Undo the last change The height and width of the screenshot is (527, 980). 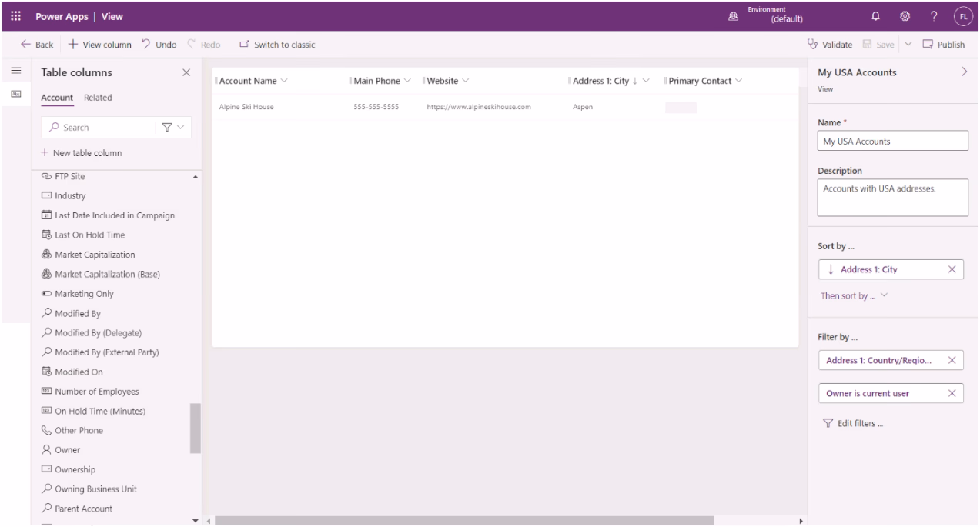(159, 45)
